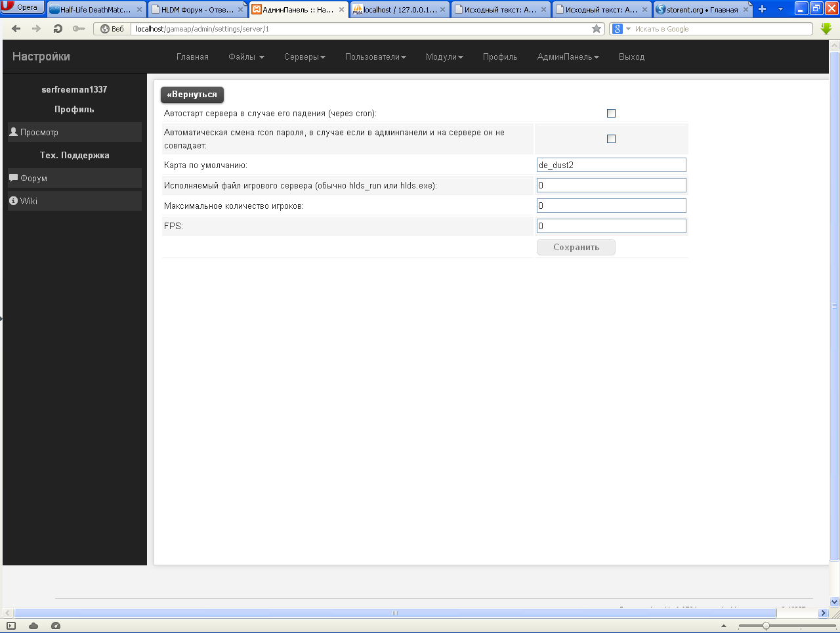Click the panel toggle icon in status bar

click(x=11, y=626)
